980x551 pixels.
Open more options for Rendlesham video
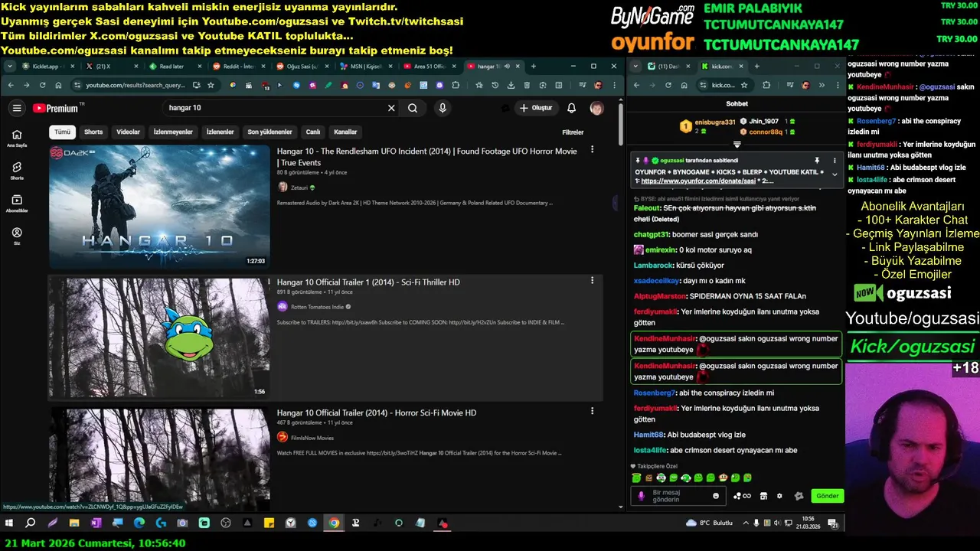[x=592, y=150]
